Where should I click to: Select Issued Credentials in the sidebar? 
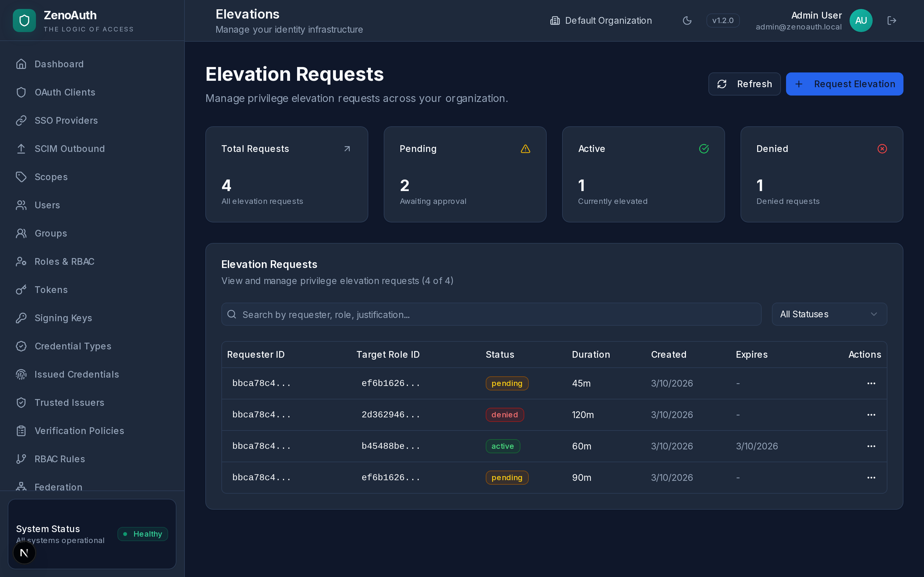click(x=77, y=374)
